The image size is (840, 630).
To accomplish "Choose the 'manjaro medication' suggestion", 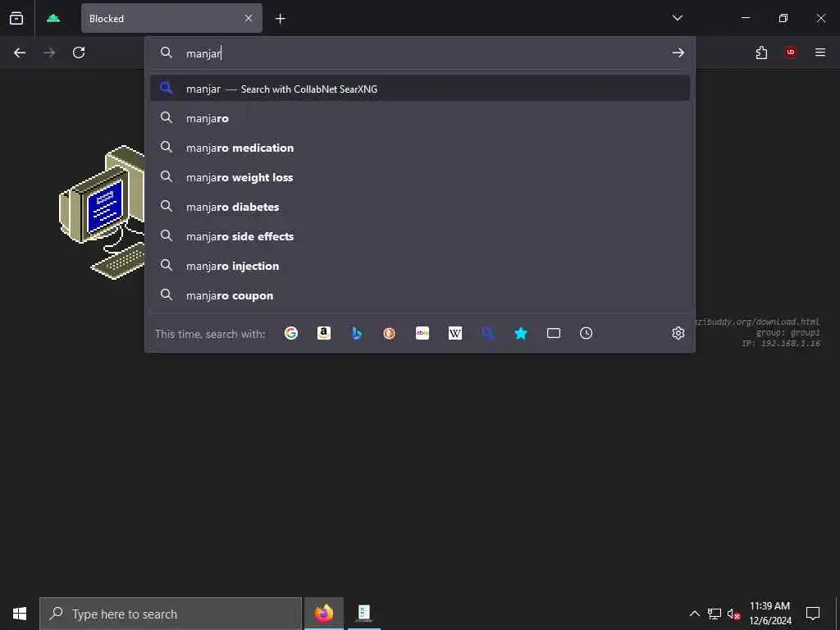I will click(420, 148).
